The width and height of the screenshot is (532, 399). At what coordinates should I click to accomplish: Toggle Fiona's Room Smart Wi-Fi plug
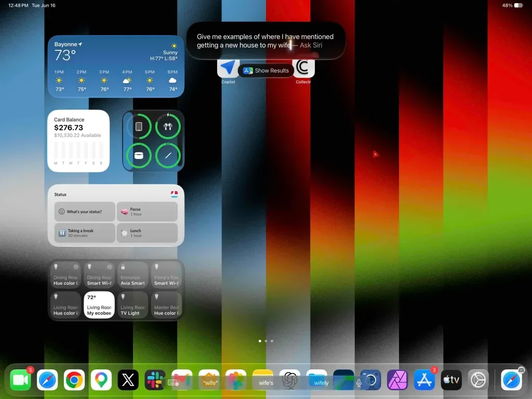[166, 275]
